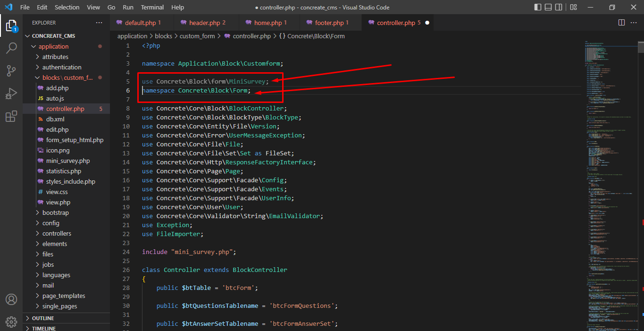
Task: Expand the elements folder
Action: coord(67,244)
